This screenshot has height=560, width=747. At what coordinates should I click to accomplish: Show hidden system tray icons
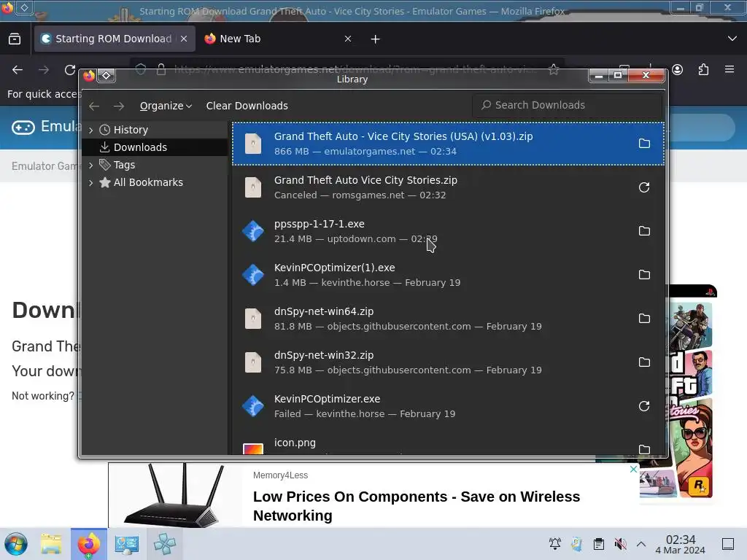click(x=641, y=544)
